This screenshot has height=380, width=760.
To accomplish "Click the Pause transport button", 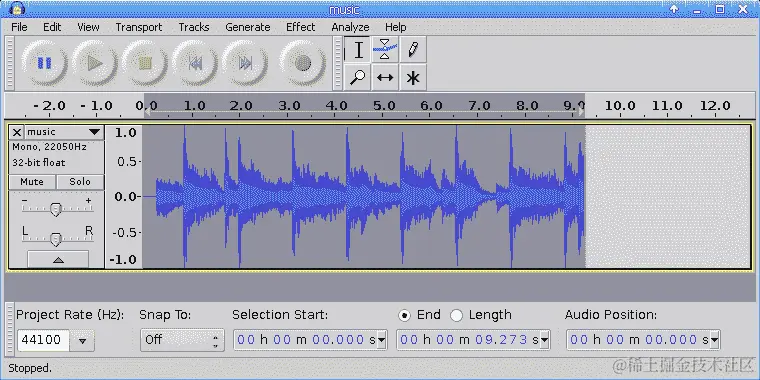I will (44, 63).
